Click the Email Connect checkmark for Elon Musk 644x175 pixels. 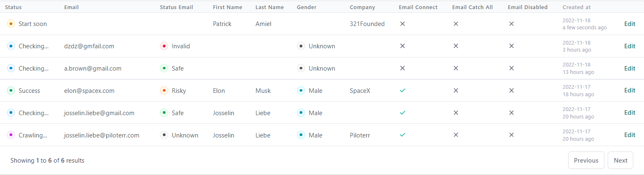[403, 90]
